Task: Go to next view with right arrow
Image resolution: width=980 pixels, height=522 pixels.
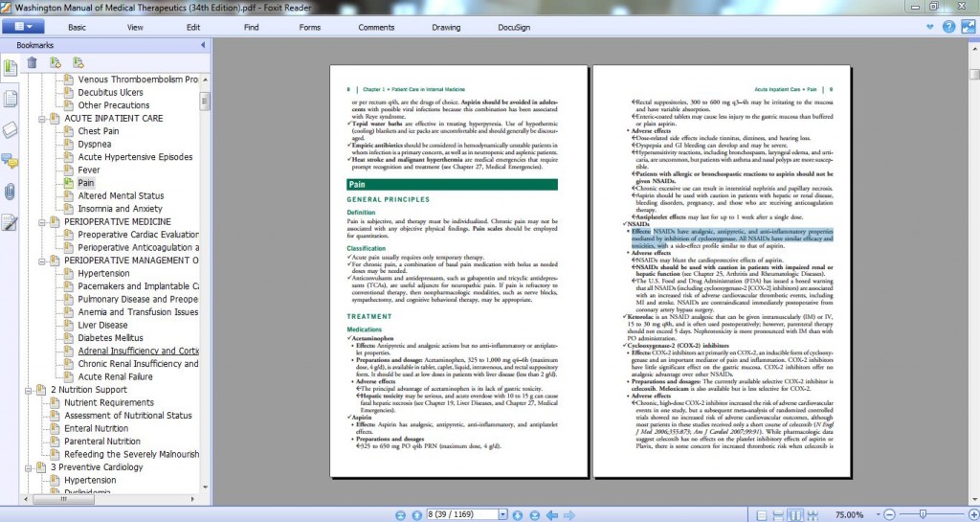Action: click(568, 515)
